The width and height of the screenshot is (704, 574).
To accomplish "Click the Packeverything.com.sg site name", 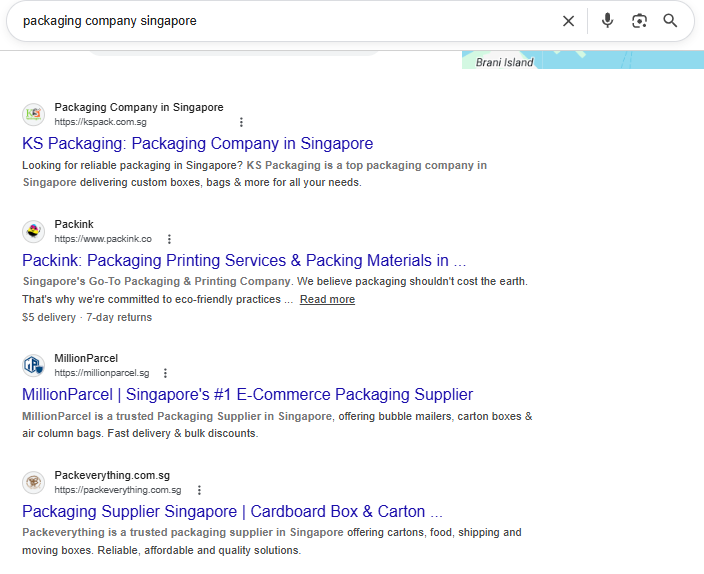I will pos(112,475).
